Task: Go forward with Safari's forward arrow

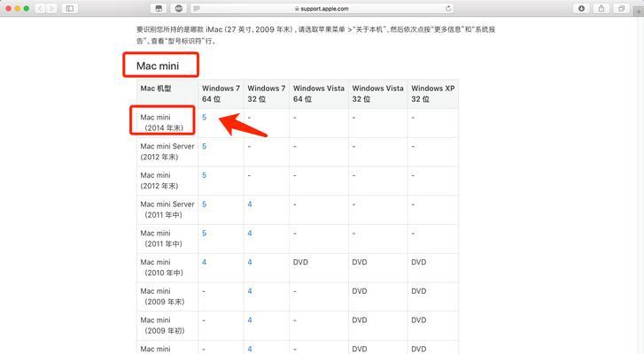Action: click(51, 8)
